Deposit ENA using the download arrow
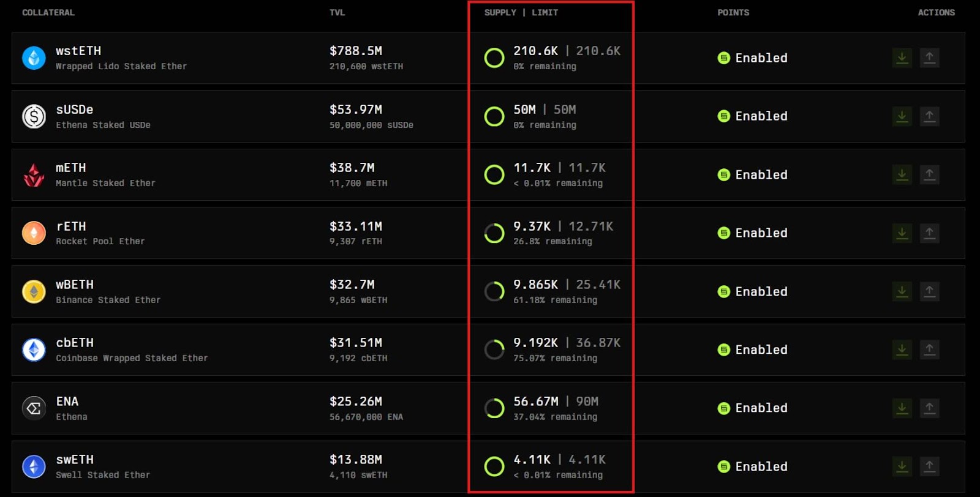The height and width of the screenshot is (497, 980). (902, 408)
